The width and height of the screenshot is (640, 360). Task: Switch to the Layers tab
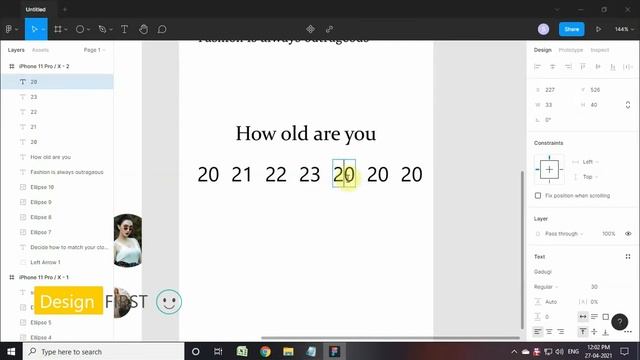tap(16, 50)
